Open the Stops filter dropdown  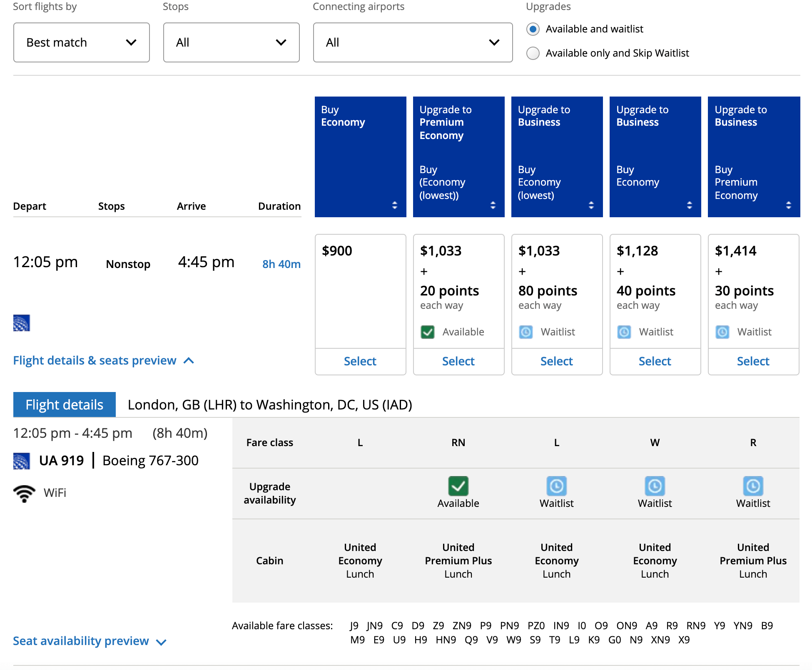(231, 42)
